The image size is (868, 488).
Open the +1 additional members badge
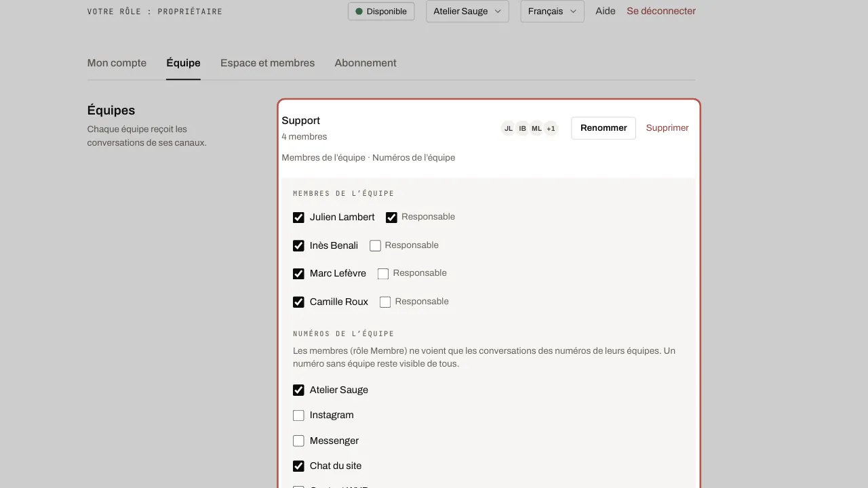coord(551,128)
